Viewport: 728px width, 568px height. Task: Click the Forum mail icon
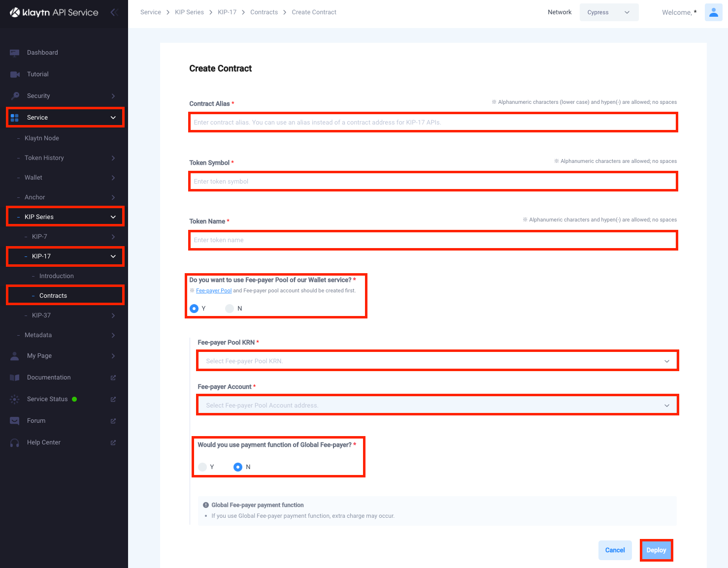(15, 421)
